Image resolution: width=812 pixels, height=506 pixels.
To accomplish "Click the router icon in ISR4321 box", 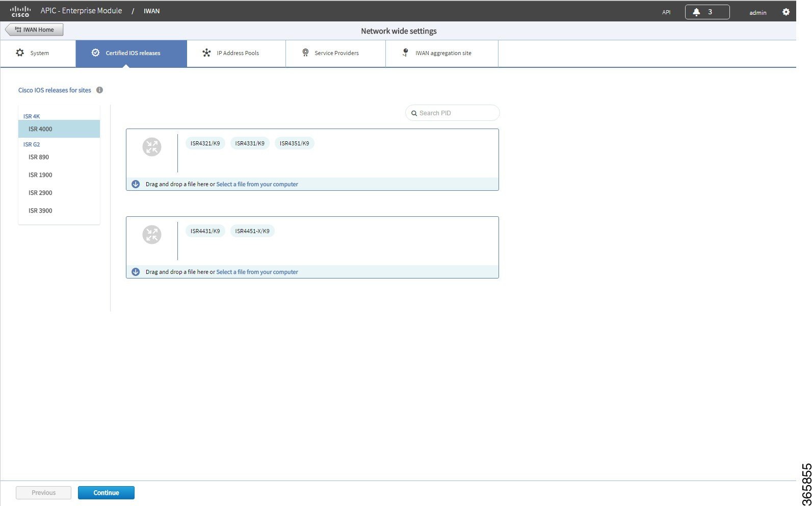I will coord(152,147).
